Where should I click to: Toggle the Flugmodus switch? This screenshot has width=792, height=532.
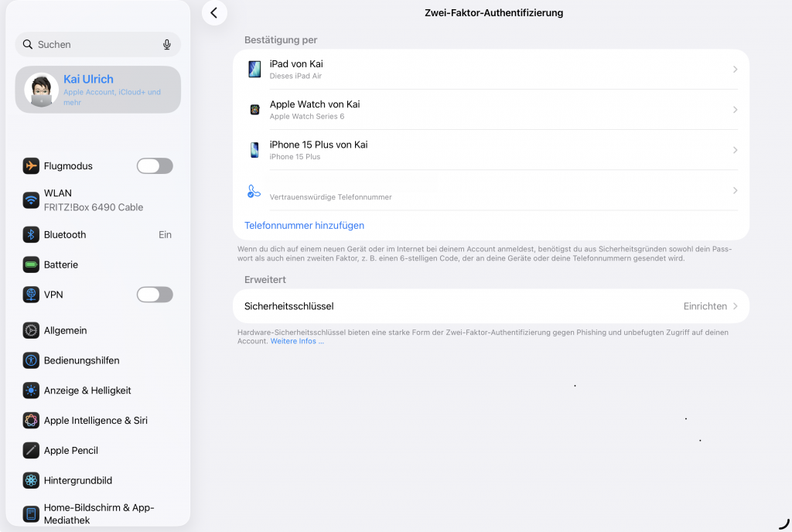(x=155, y=165)
